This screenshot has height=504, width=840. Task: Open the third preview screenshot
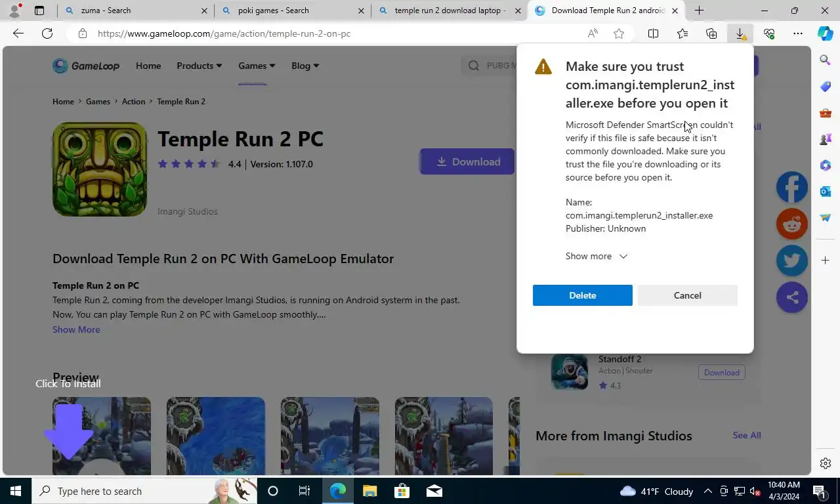tap(330, 436)
